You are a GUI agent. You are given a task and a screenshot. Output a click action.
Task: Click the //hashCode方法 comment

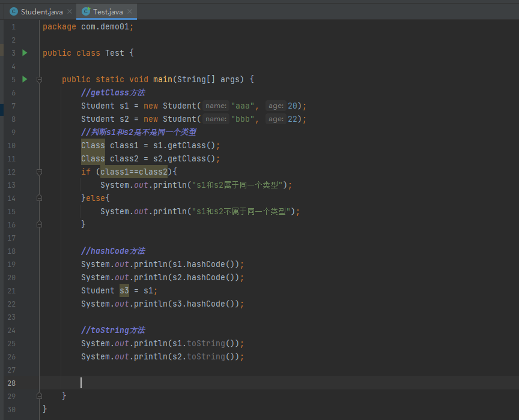(x=113, y=251)
